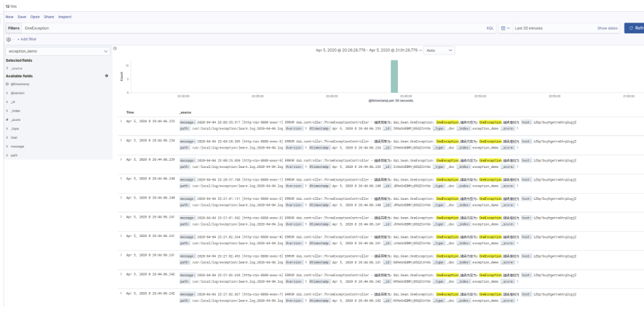The image size is (644, 314).
Task: Click the Show dates link
Action: (x=607, y=29)
